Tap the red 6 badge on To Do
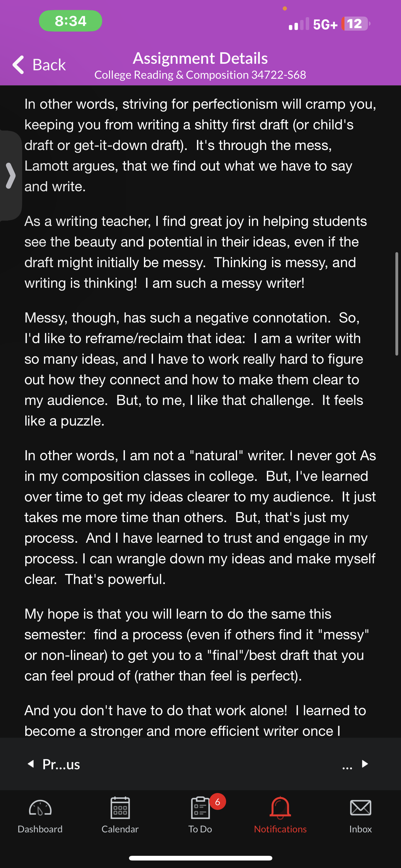The image size is (401, 868). coord(217,802)
